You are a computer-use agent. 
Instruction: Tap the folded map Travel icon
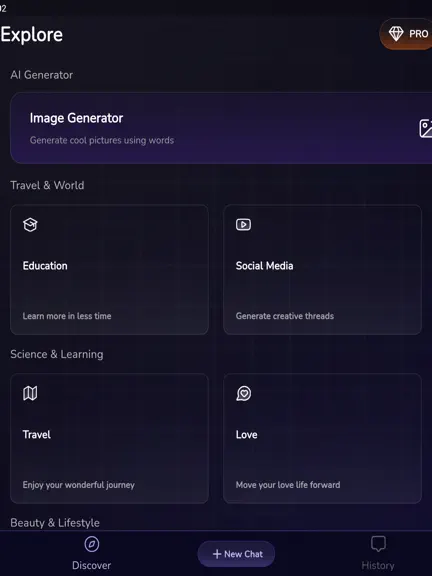[x=30, y=393]
